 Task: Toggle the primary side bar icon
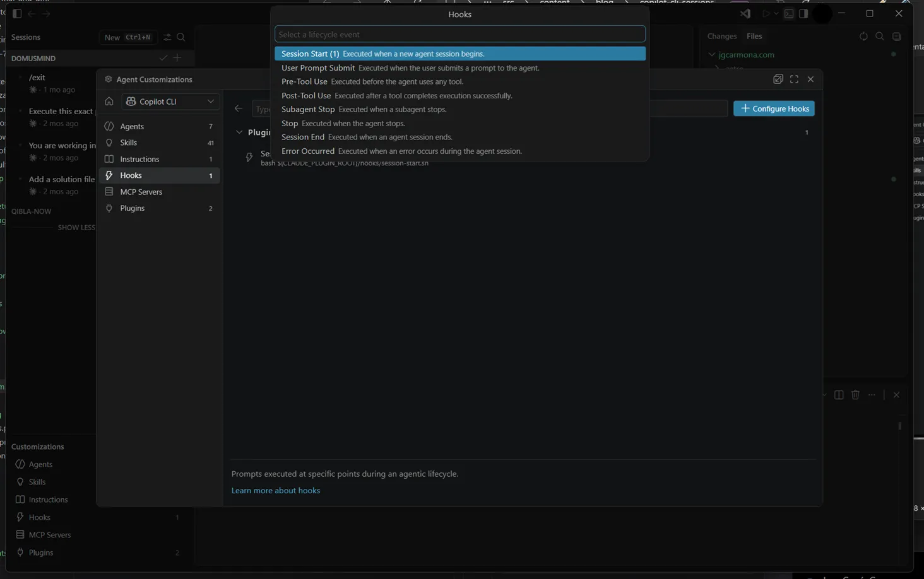(17, 13)
